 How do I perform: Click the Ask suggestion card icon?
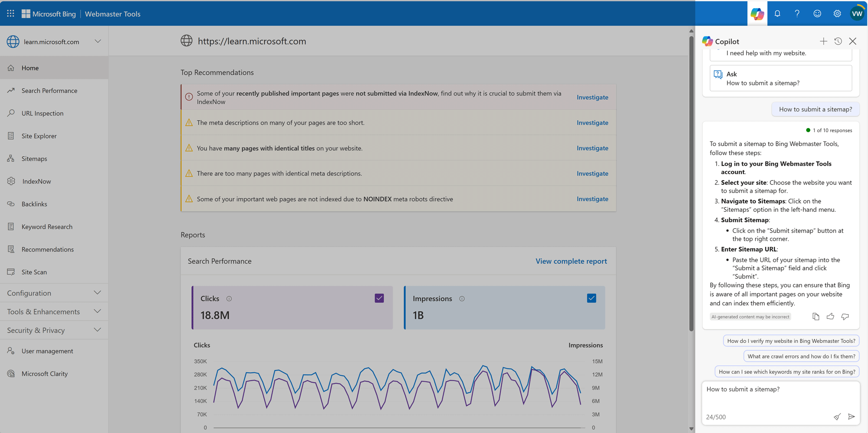[718, 75]
